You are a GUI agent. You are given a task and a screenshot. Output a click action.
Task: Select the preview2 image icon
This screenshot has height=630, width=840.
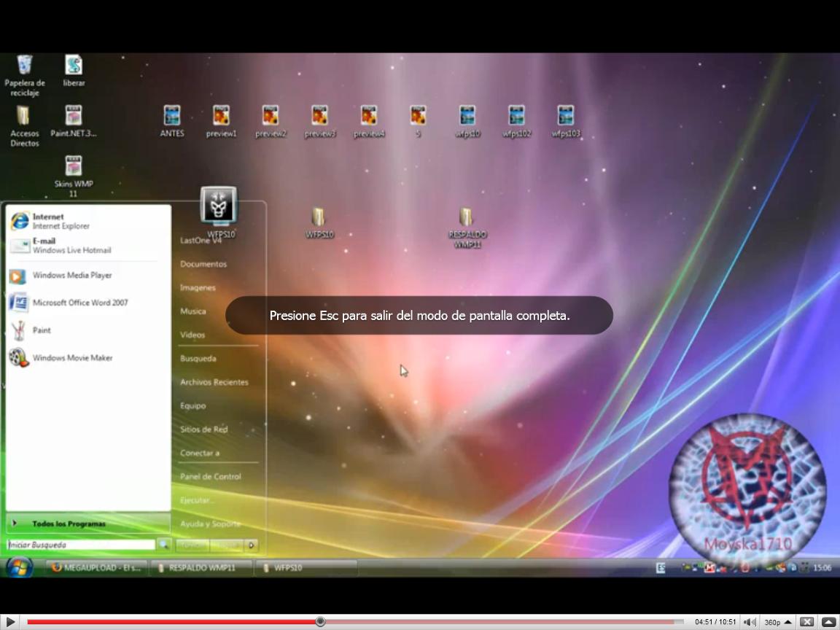tap(271, 121)
